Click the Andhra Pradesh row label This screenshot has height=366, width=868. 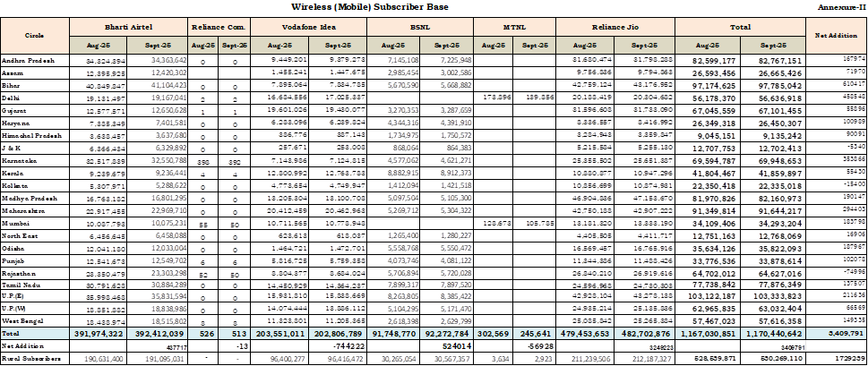click(30, 59)
